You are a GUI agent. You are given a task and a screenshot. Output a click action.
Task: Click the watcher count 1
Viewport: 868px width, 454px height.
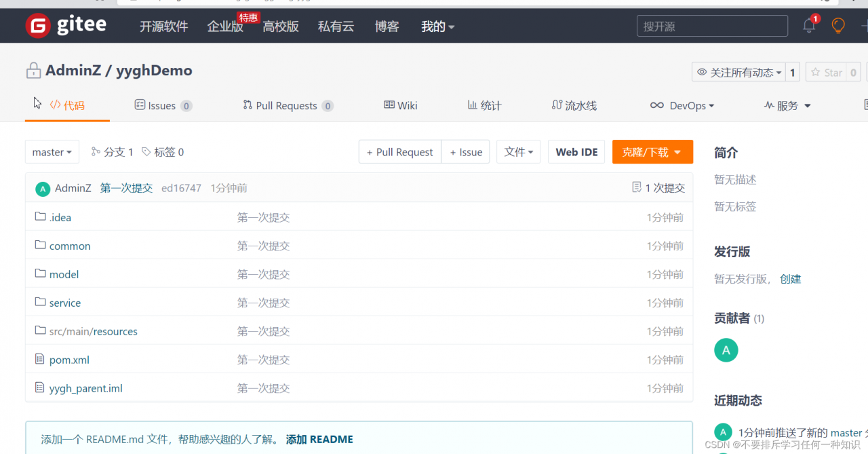[x=793, y=73]
